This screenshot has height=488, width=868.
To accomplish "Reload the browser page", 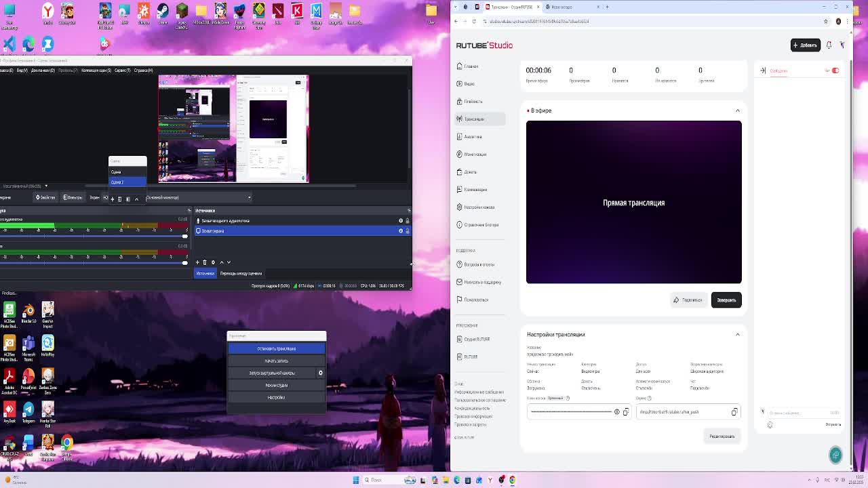I will click(x=474, y=22).
